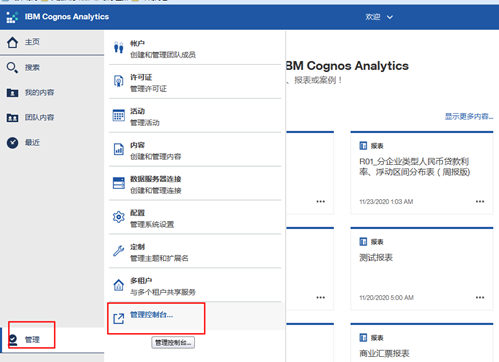Screen dimensions: 499x362
Task: Click the 搜索 magnifier icon
Action: click(x=12, y=68)
